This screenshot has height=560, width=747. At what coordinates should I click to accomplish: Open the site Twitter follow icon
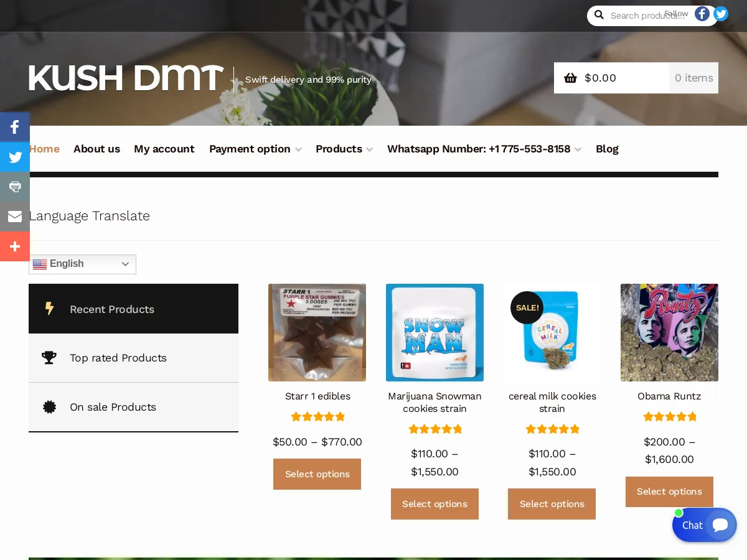pos(720,13)
